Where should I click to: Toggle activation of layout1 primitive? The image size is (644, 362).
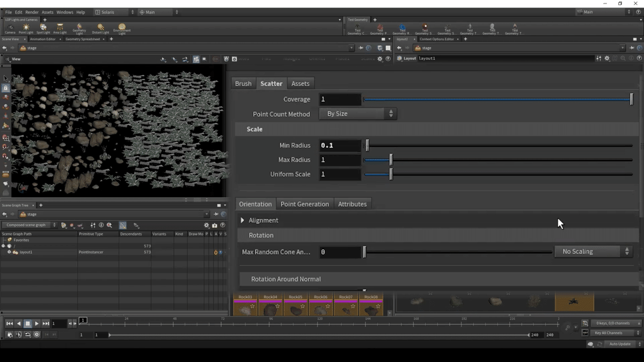216,252
